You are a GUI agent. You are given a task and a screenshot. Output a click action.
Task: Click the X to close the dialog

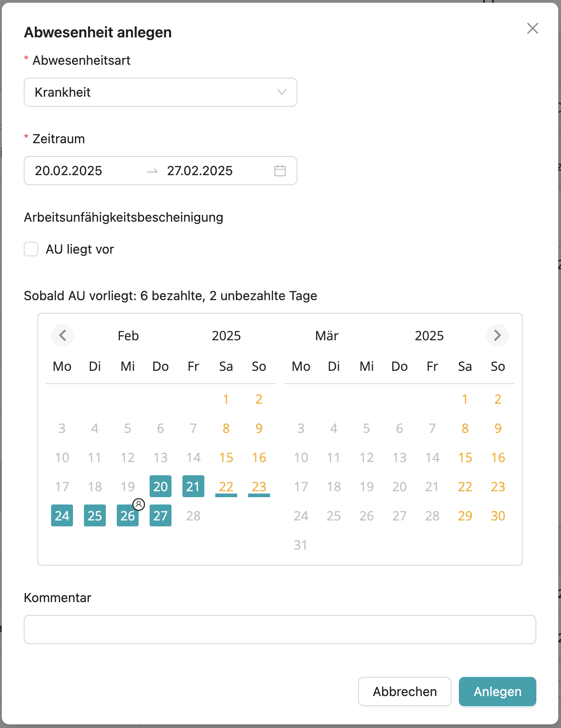tap(532, 28)
